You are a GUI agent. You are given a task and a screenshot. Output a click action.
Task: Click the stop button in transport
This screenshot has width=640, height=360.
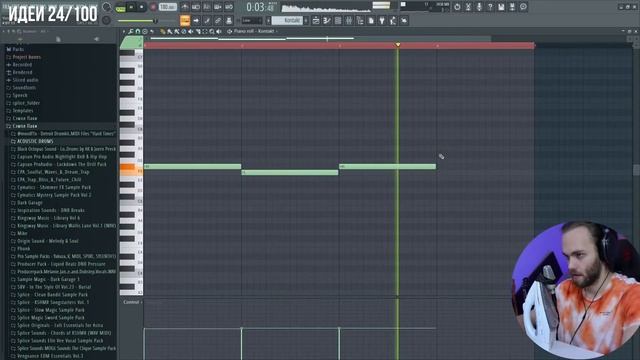141,7
